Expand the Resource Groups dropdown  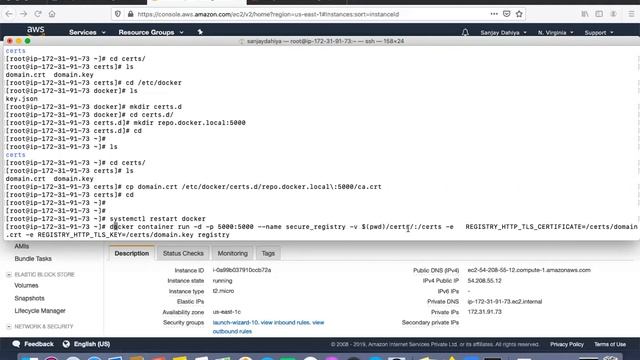coord(151,32)
